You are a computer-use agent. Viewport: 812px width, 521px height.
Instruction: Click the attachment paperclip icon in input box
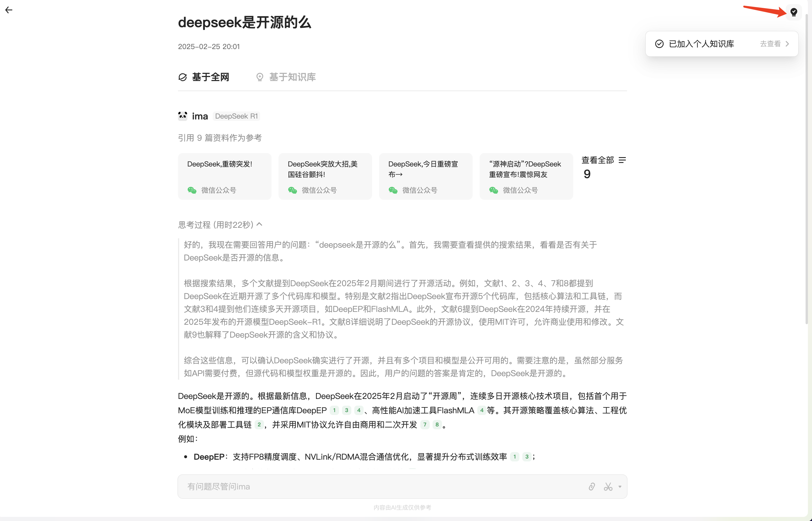[592, 487]
